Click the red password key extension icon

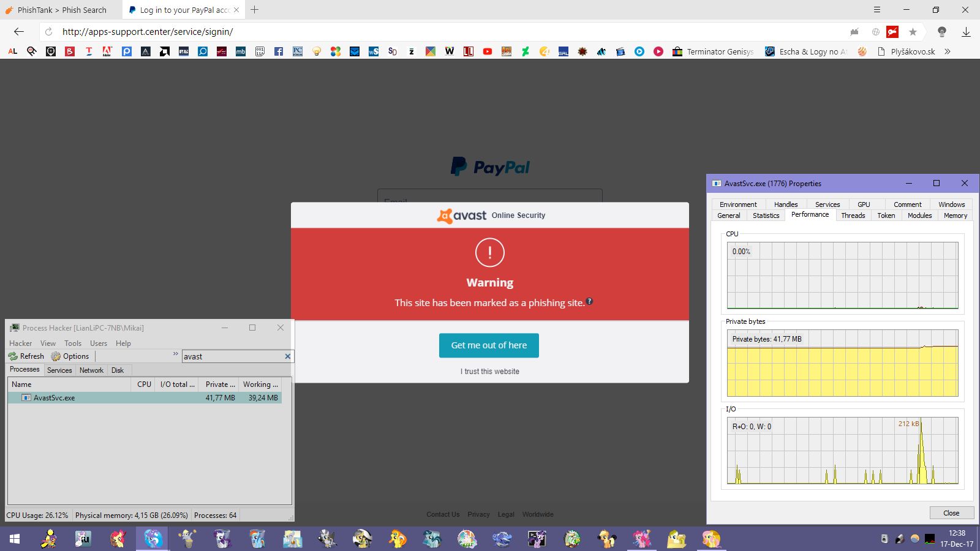coord(893,32)
